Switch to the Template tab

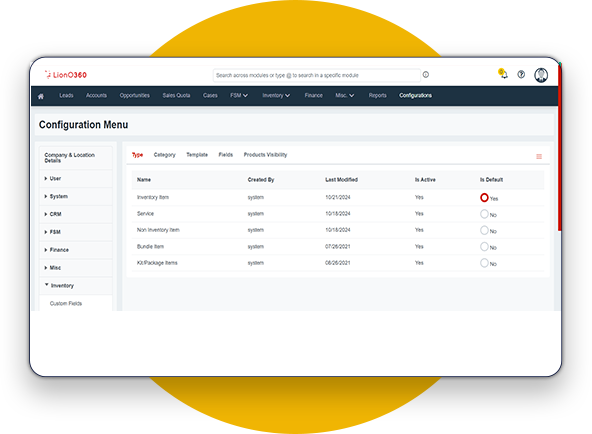pos(197,155)
